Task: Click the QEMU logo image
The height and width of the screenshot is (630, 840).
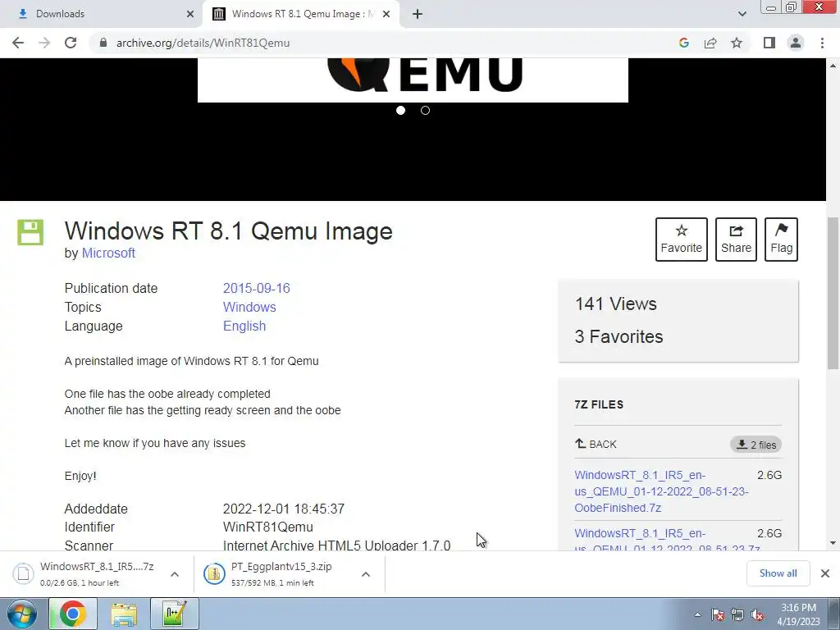Action: [x=413, y=80]
